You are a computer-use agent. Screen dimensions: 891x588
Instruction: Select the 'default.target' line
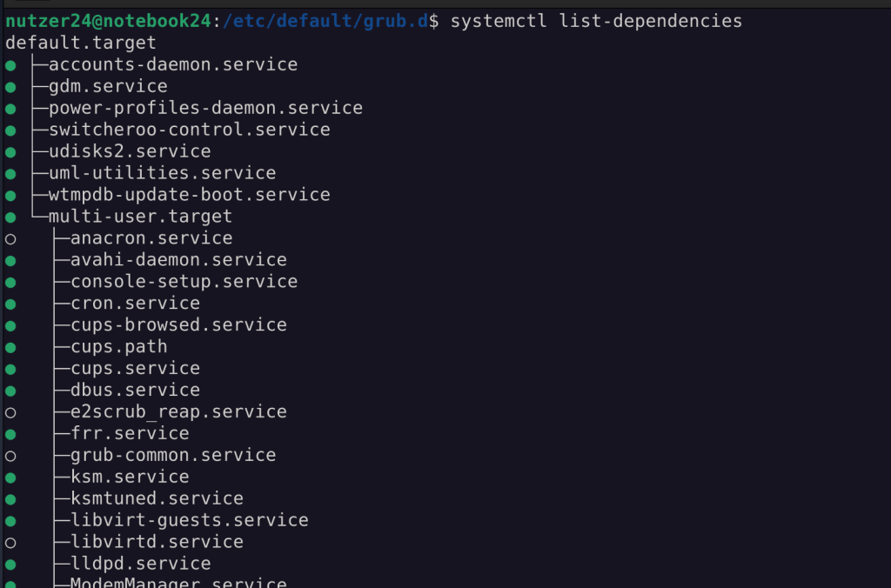coord(81,43)
